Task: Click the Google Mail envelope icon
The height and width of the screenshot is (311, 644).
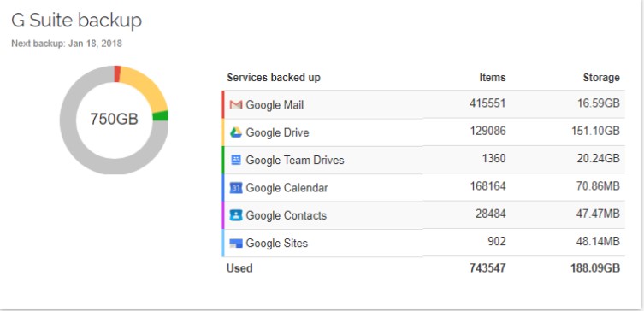Action: 236,104
